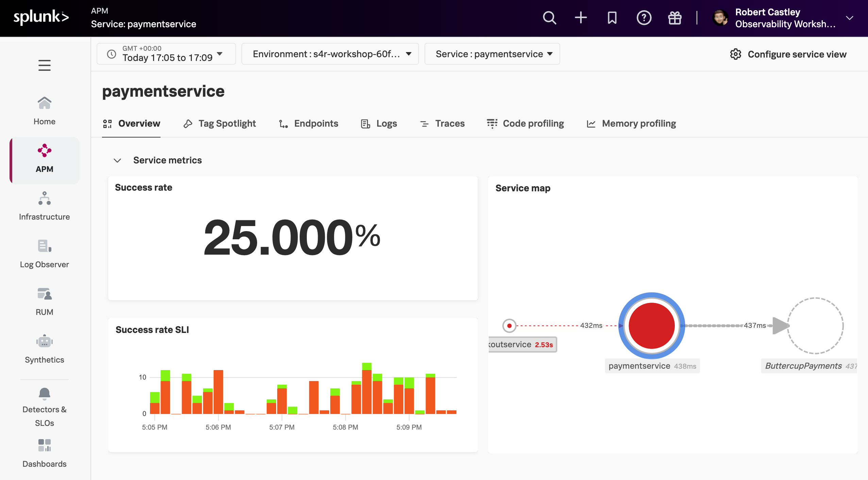Open Synthetics in the sidebar
Viewport: 868px width, 480px height.
click(x=44, y=349)
